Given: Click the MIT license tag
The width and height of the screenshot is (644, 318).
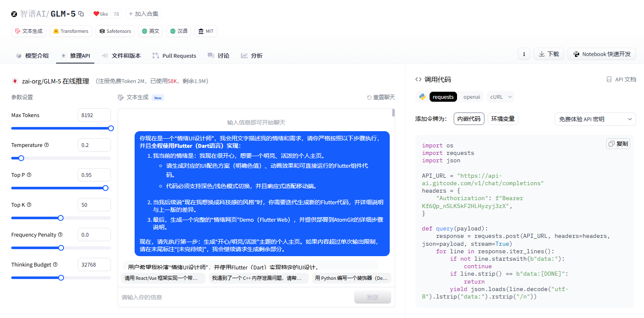Looking at the screenshot, I should [x=206, y=31].
